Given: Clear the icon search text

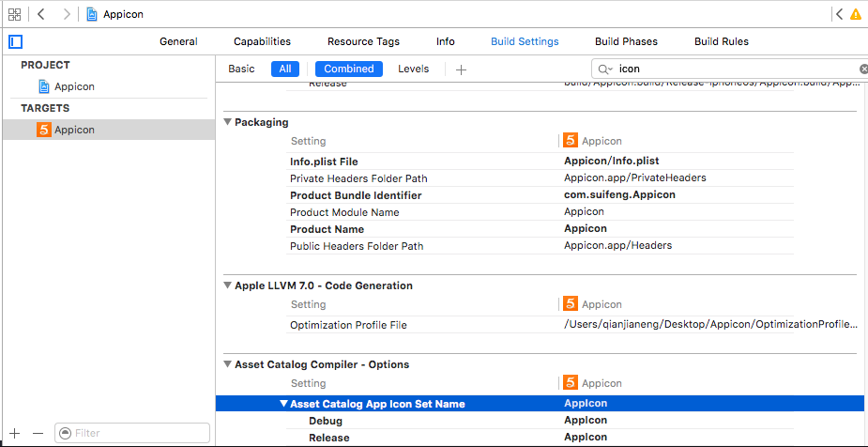Looking at the screenshot, I should pyautogui.click(x=863, y=69).
